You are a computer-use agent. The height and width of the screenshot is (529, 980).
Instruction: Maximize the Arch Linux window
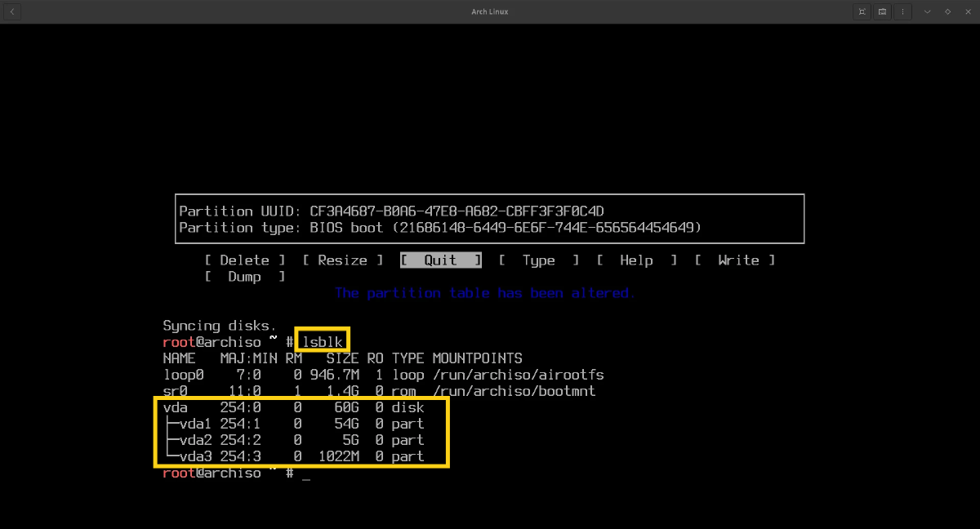tap(947, 11)
